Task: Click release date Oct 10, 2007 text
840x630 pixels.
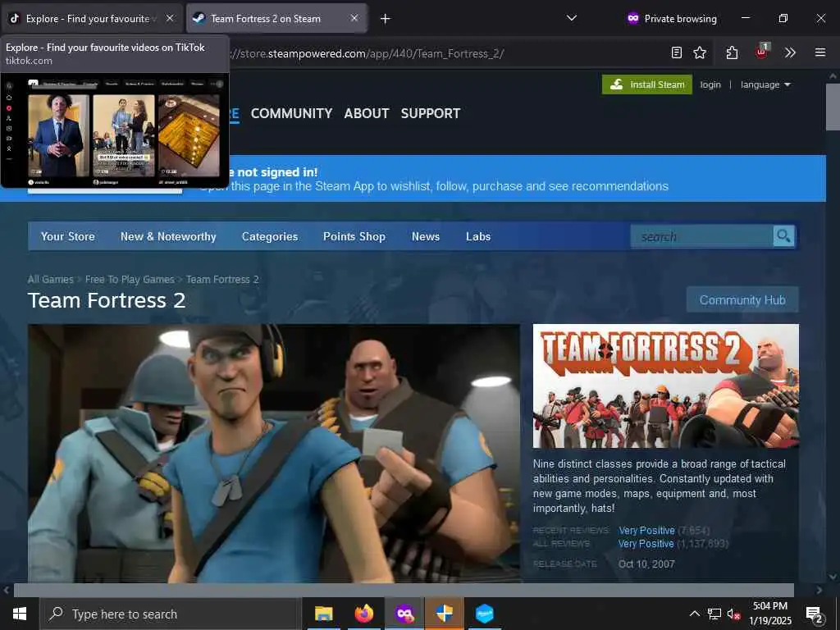Action: [646, 564]
